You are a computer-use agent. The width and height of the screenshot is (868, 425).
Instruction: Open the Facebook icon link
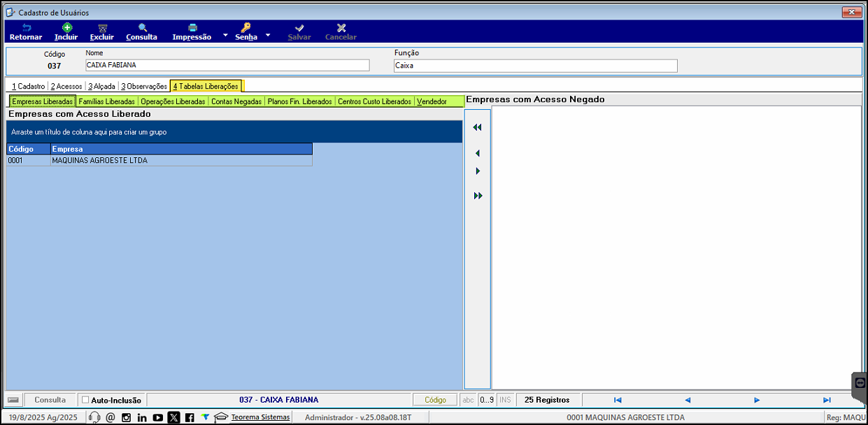coord(190,417)
